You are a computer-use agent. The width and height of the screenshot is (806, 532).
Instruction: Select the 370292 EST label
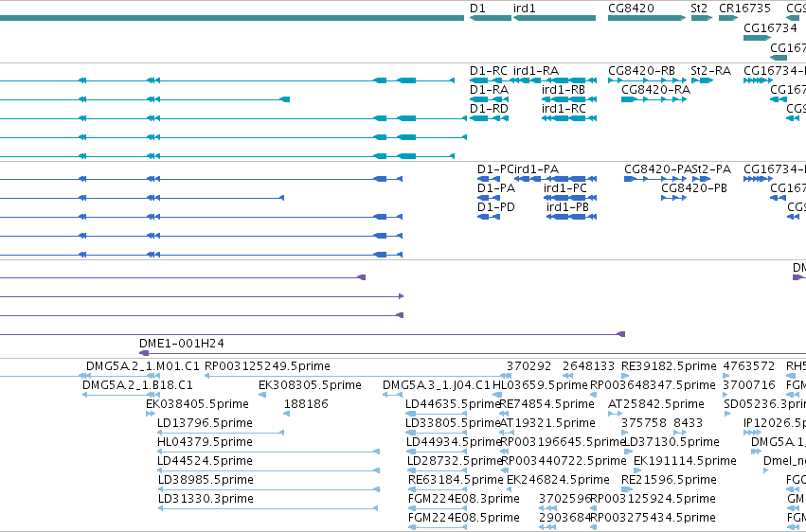point(528,366)
